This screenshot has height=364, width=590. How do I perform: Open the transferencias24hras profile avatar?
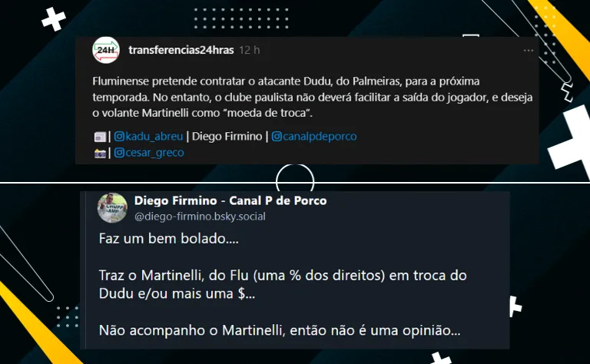point(106,50)
